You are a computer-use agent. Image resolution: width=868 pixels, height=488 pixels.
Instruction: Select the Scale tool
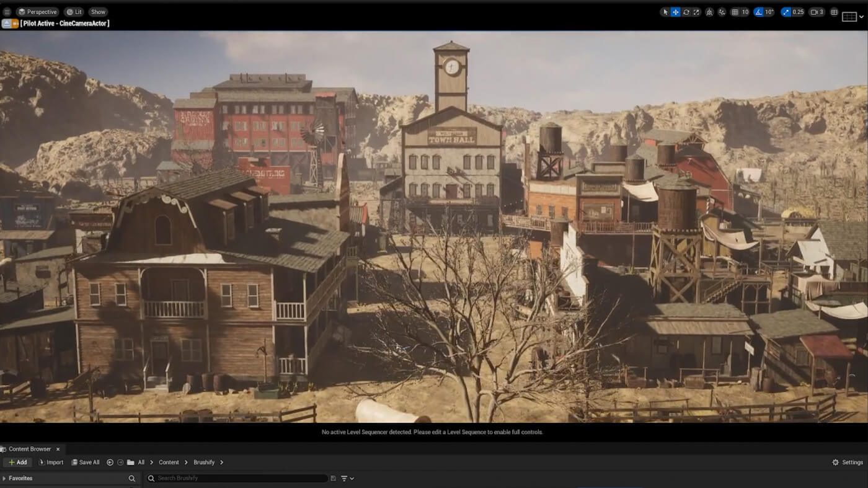pos(696,12)
